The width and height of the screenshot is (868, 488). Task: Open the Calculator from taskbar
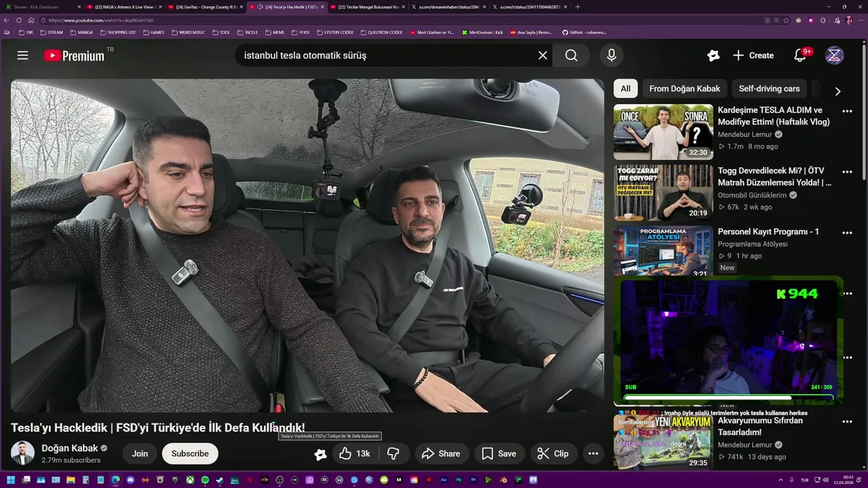85,480
